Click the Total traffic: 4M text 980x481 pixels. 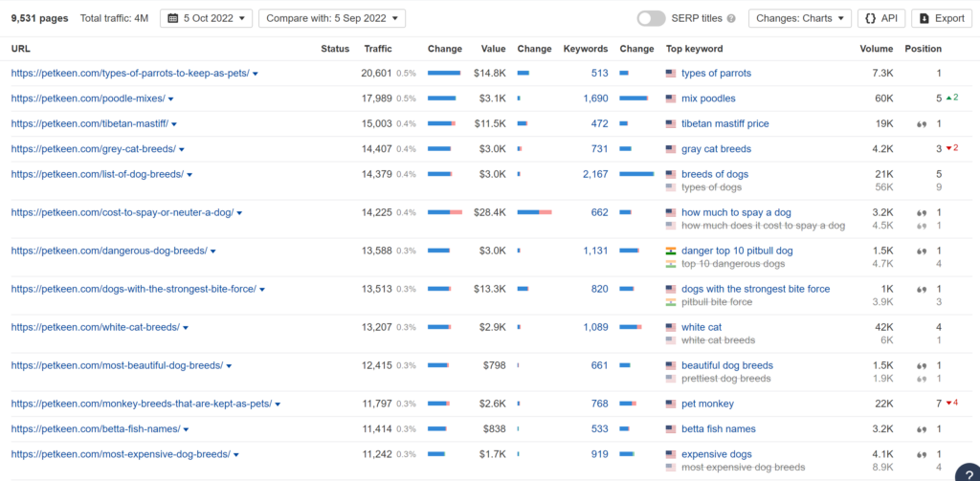pos(115,18)
